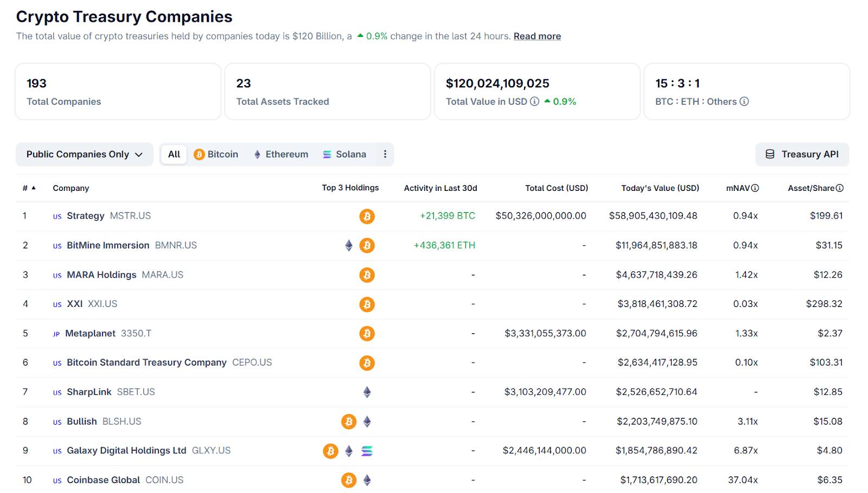Click the mNAV column info icon
The height and width of the screenshot is (493, 868).
click(755, 188)
